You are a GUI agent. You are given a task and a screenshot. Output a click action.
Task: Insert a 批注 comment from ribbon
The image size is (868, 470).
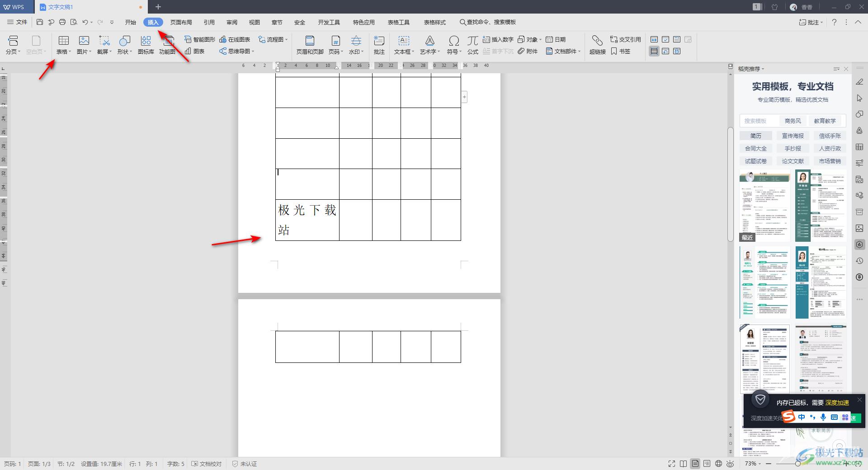pyautogui.click(x=379, y=45)
